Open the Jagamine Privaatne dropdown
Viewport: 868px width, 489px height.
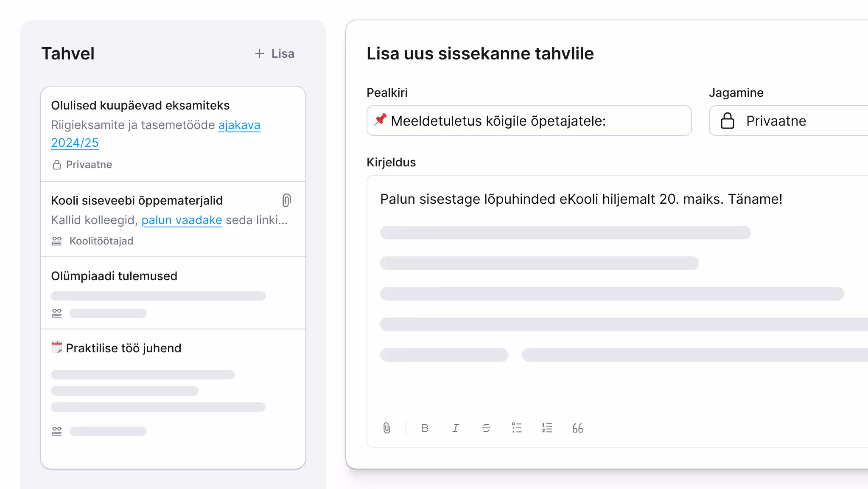click(789, 121)
